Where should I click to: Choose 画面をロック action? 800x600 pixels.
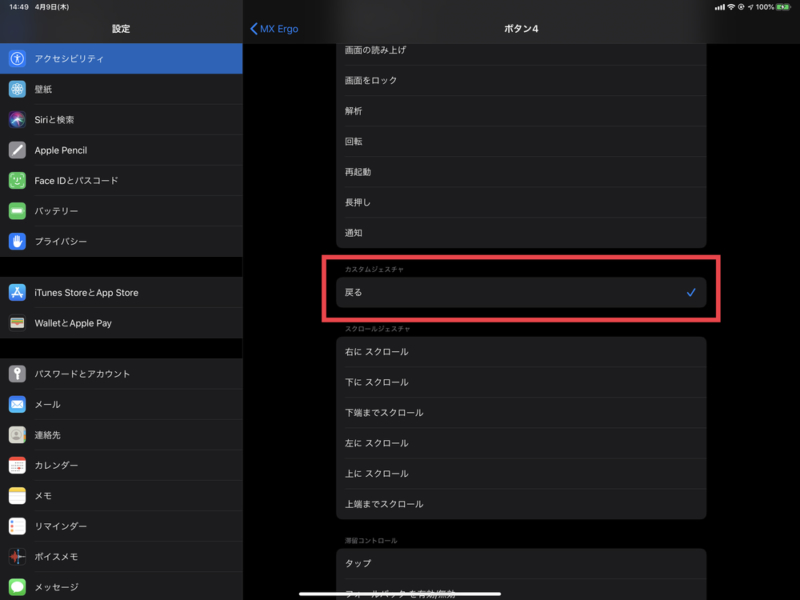[521, 80]
